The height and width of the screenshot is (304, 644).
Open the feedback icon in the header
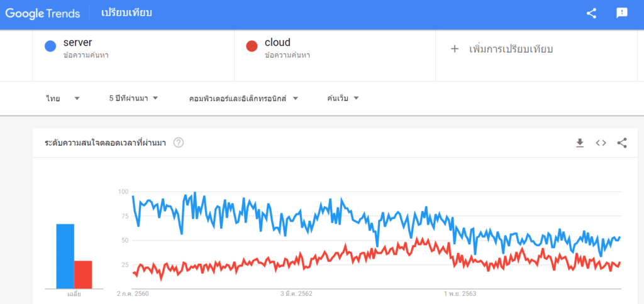pos(622,14)
